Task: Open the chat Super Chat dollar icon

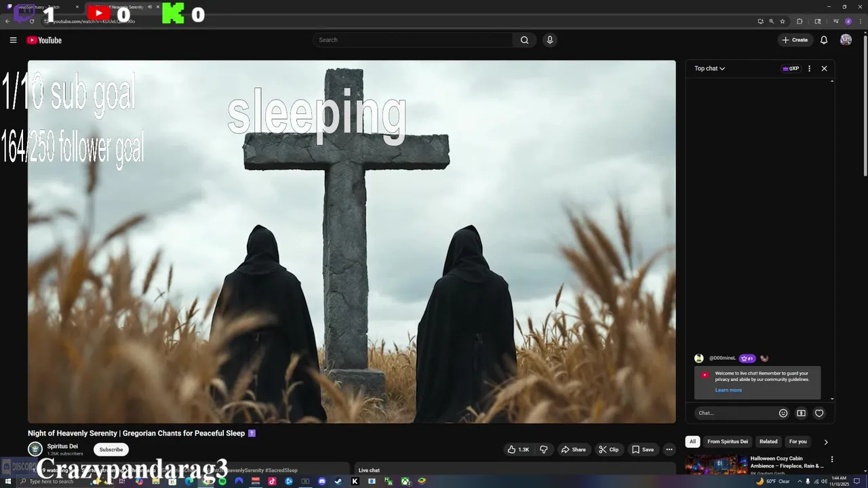Action: pos(801,413)
